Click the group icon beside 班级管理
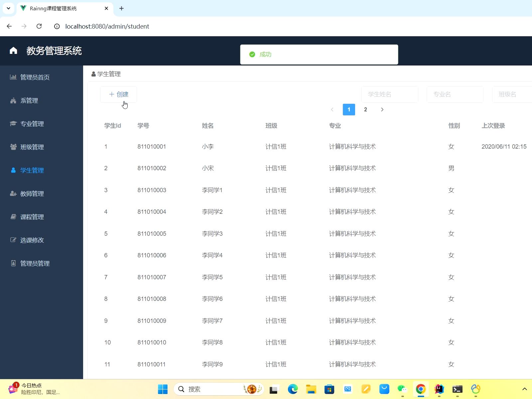Viewport: 532px width, 399px height. point(13,147)
